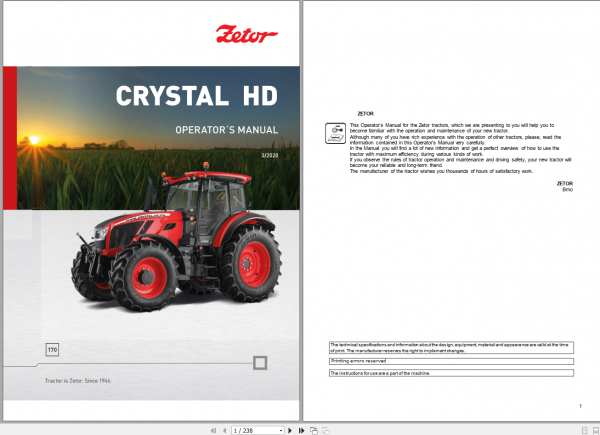Select single page view icon
The image size is (600, 435).
[584, 430]
